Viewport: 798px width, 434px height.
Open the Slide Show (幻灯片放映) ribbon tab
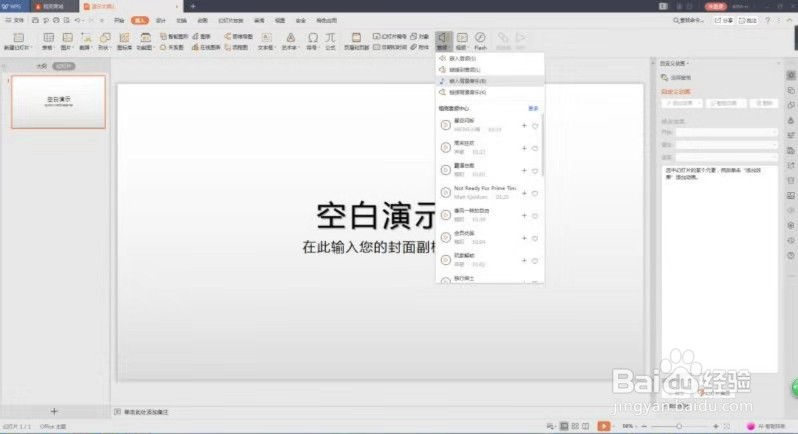231,20
